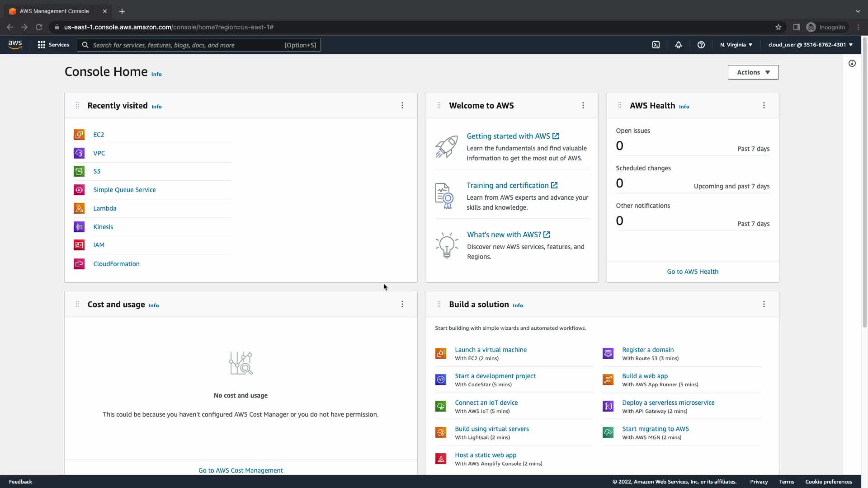Grab the Welcome to AWS drag handle
This screenshot has height=488, width=868.
pos(439,105)
